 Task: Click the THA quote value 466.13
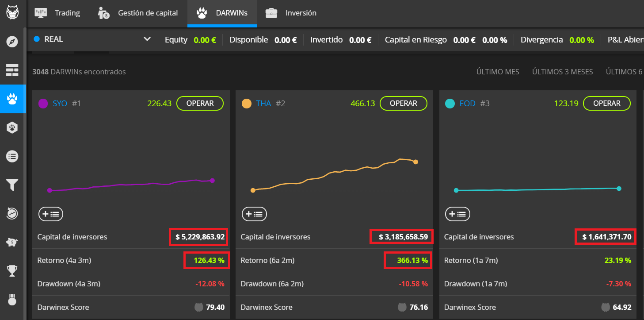click(x=362, y=104)
